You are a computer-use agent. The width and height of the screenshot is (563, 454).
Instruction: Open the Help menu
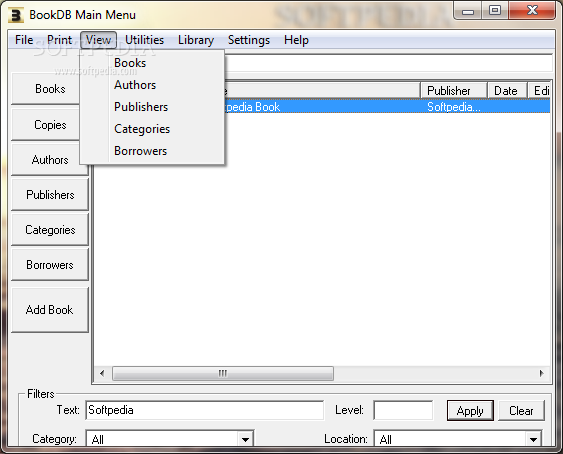296,40
